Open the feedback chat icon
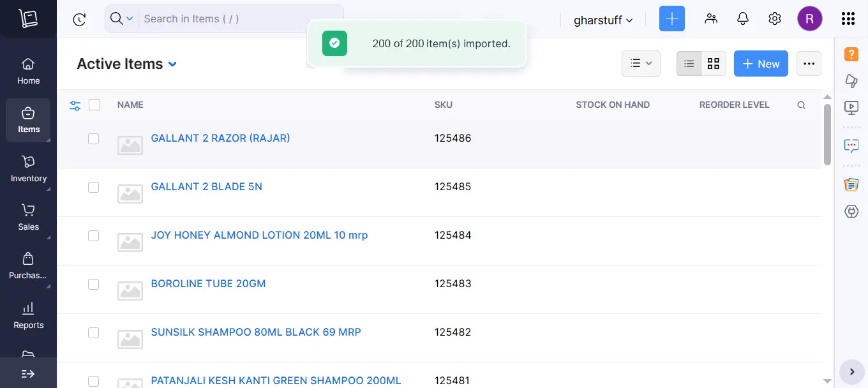Image resolution: width=868 pixels, height=388 pixels. [x=851, y=145]
